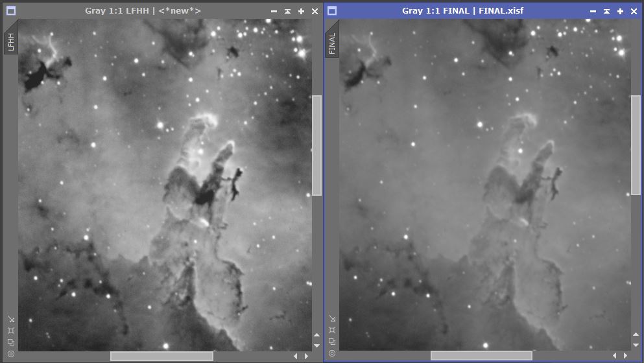Click the resize arrow icon in FINAL window

[332, 319]
